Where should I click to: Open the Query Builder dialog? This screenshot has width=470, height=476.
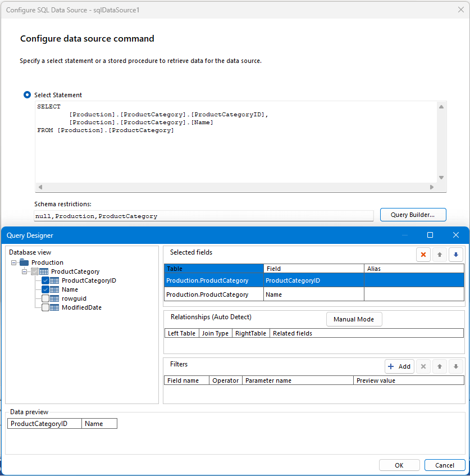[413, 215]
